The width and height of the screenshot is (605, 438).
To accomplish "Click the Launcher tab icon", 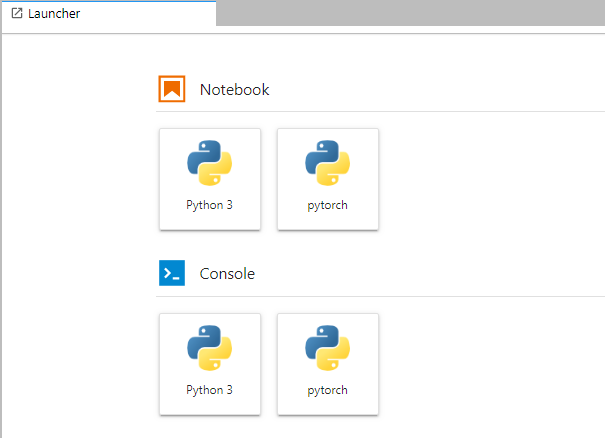I will 17,14.
